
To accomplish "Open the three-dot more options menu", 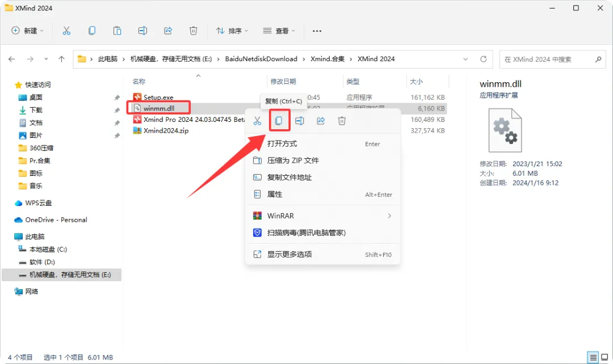I will (317, 31).
